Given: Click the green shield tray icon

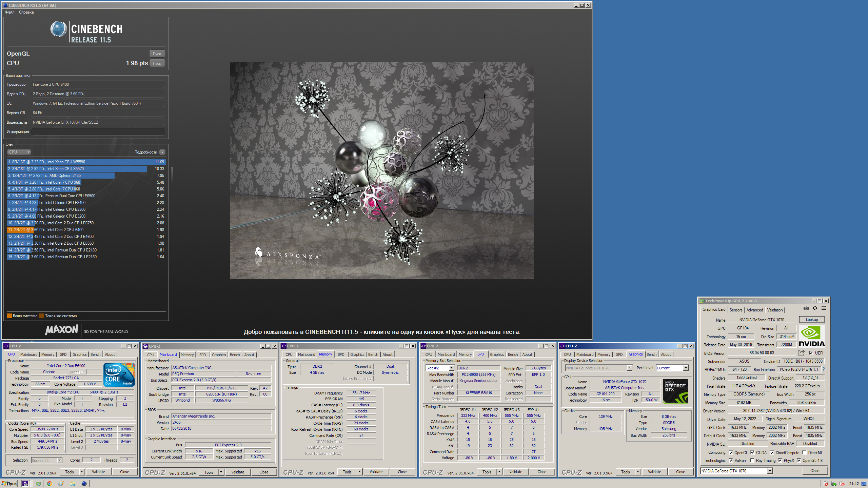Looking at the screenshot, I should coord(833,484).
